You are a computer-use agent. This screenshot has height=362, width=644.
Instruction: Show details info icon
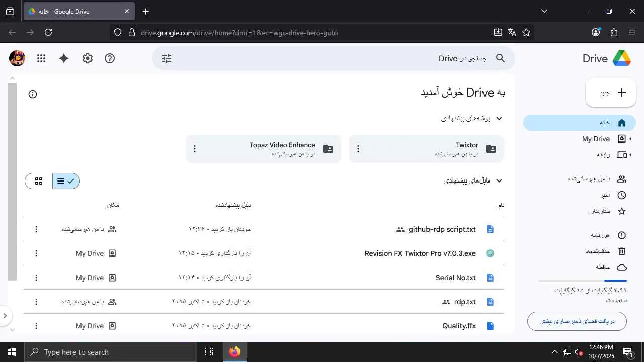(33, 94)
